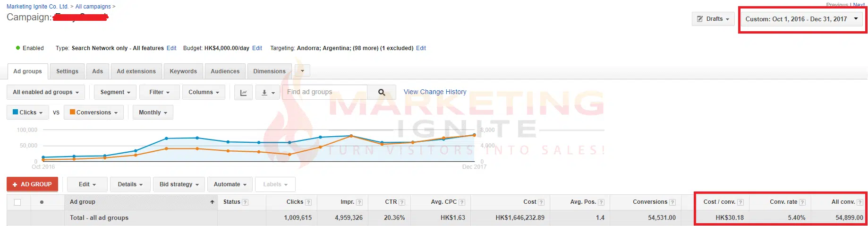This screenshot has height=226, width=868.
Task: Toggle the chart display icon
Action: [243, 93]
